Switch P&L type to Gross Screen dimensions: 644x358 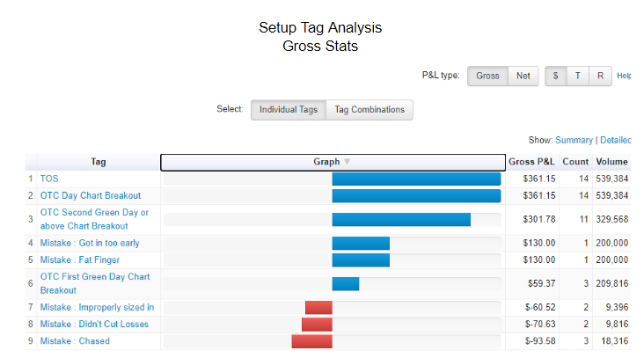487,76
